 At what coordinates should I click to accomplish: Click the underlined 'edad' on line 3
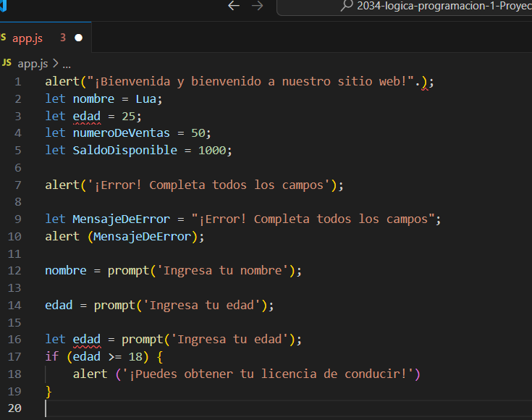87,117
